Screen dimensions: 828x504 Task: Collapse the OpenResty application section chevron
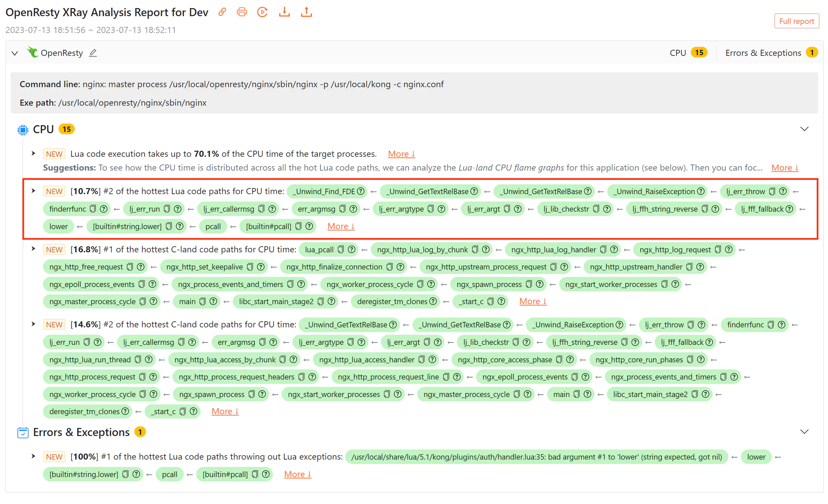14,53
